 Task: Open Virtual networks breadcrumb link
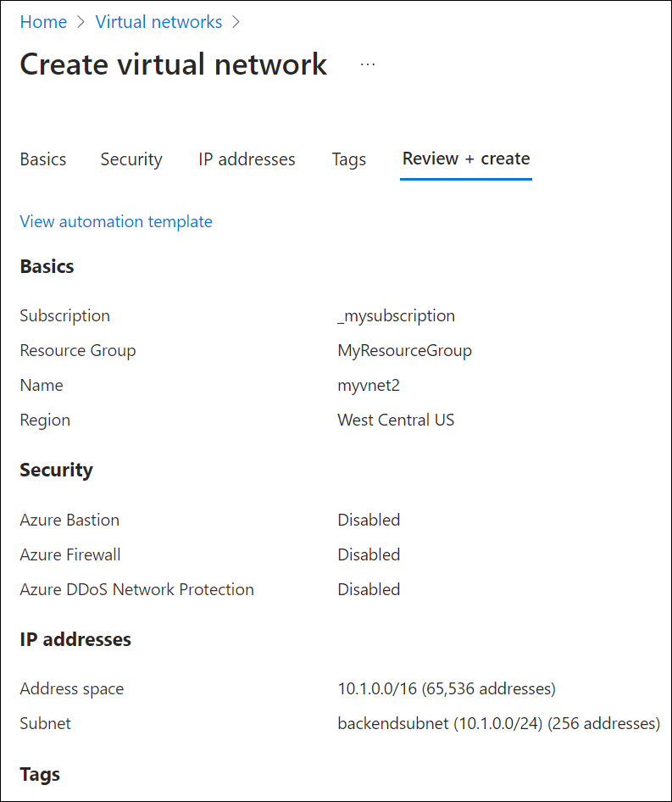pyautogui.click(x=158, y=21)
